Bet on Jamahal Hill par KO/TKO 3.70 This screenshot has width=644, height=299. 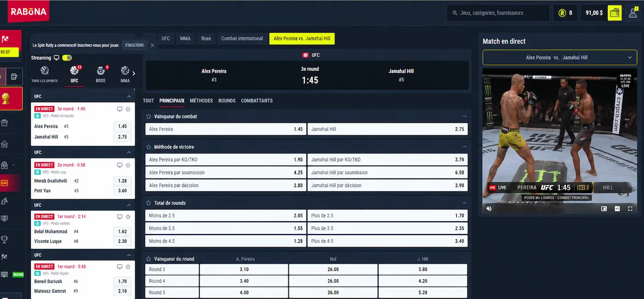[x=388, y=160]
